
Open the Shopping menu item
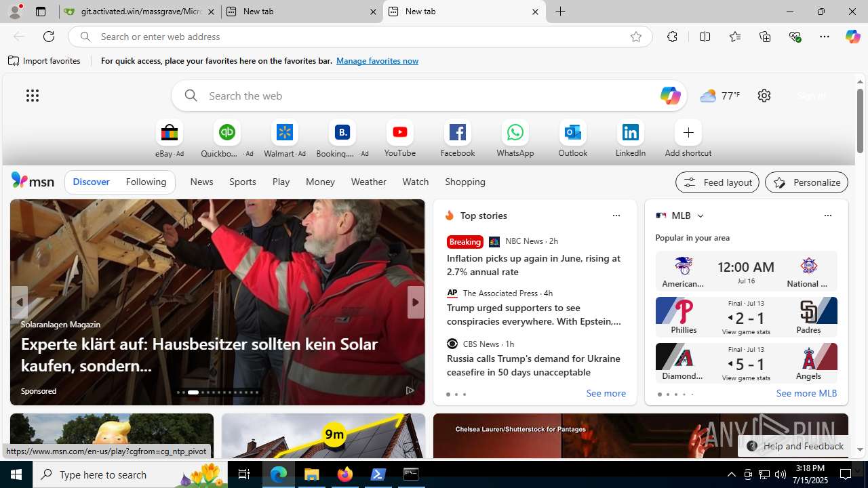(465, 182)
